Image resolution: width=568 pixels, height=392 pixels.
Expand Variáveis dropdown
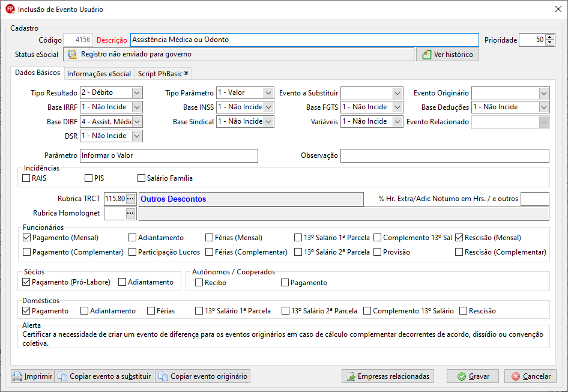tap(397, 122)
